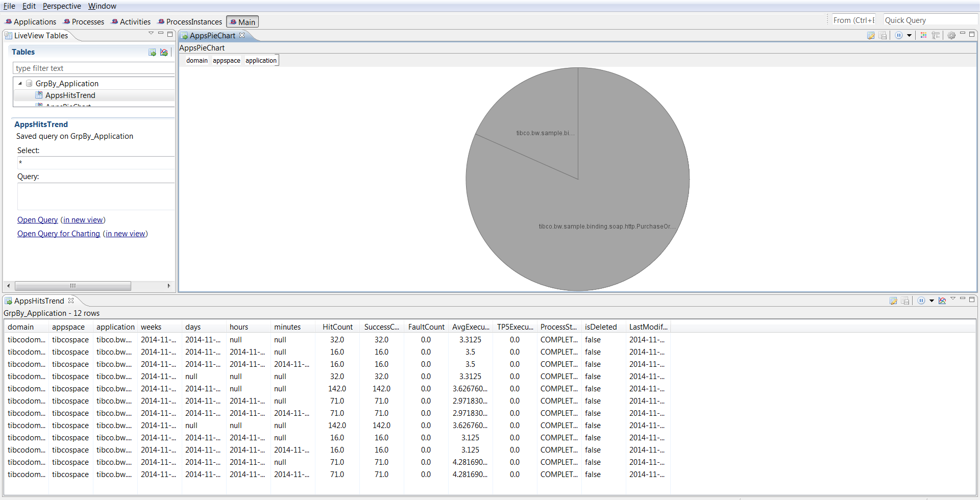Click the horizontal scrollbar thumb in LiveView Tables
980x500 pixels.
pos(72,286)
